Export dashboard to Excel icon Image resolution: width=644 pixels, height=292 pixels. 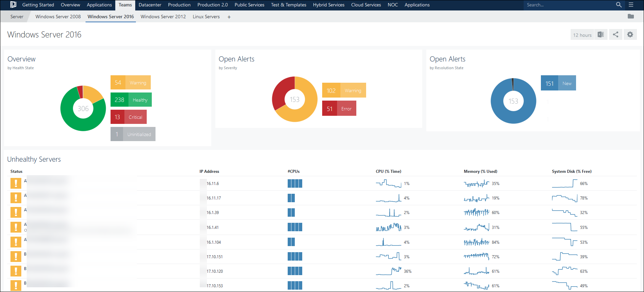pyautogui.click(x=601, y=34)
